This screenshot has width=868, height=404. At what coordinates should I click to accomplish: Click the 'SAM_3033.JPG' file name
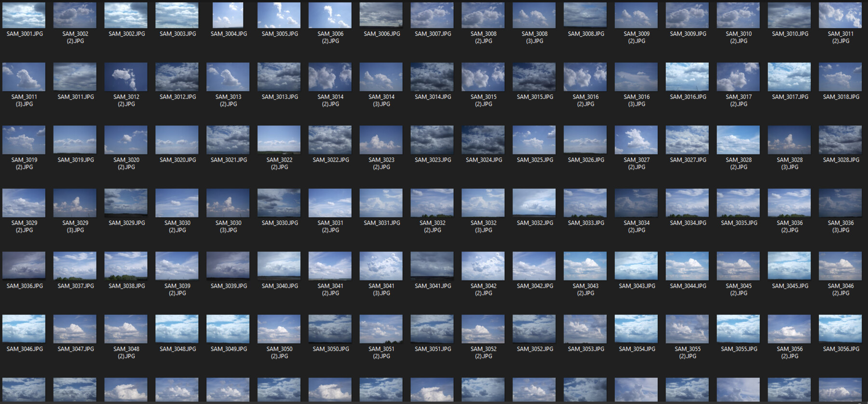click(x=586, y=223)
